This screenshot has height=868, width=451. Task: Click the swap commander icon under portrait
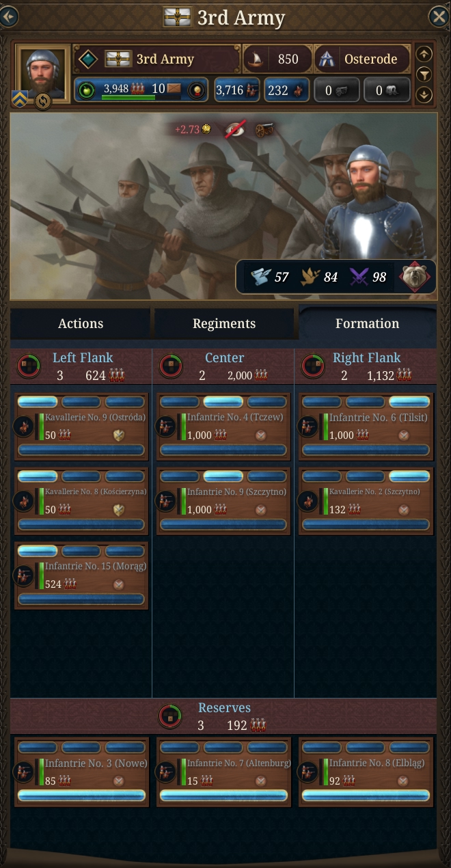click(x=43, y=101)
